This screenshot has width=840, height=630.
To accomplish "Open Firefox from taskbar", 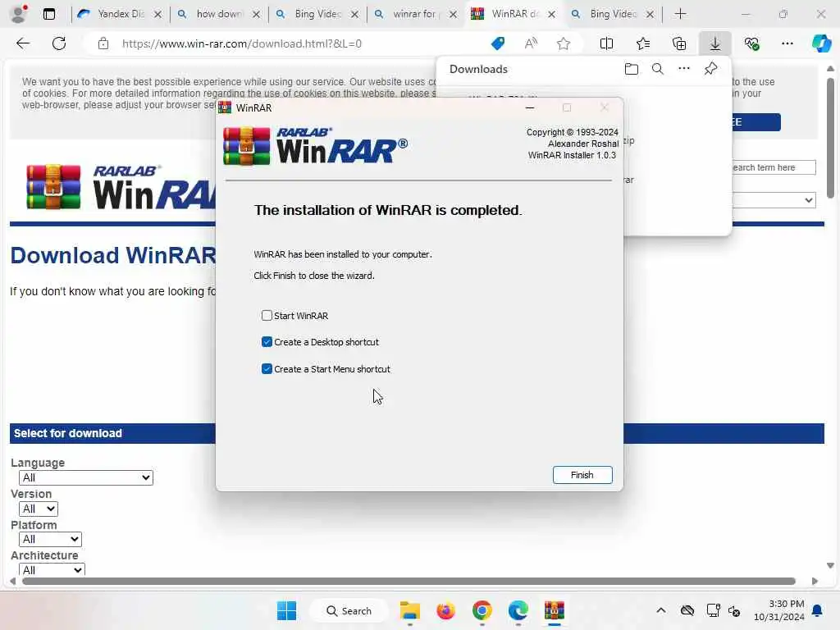I will (445, 610).
